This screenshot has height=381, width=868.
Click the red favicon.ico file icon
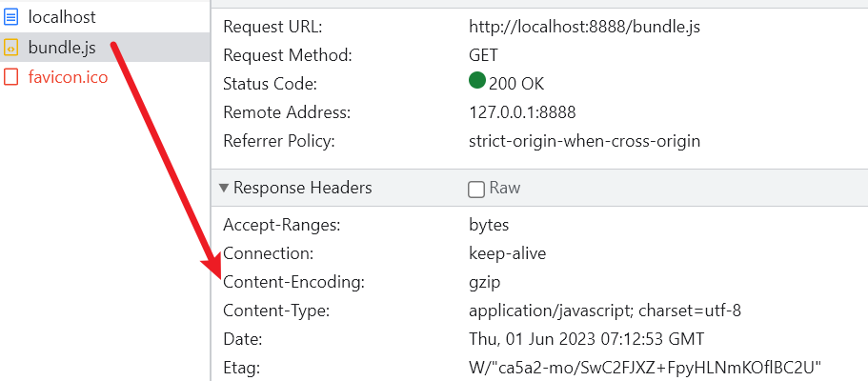coord(10,77)
